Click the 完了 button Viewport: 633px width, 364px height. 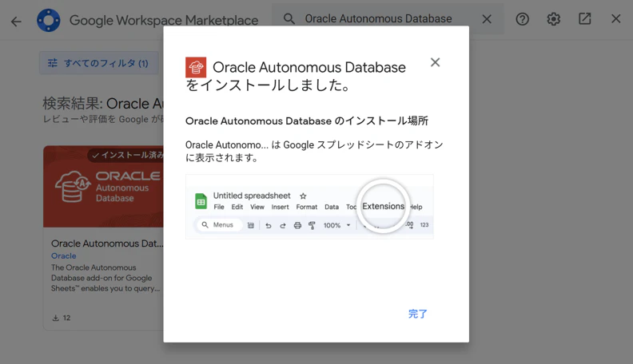pyautogui.click(x=417, y=314)
